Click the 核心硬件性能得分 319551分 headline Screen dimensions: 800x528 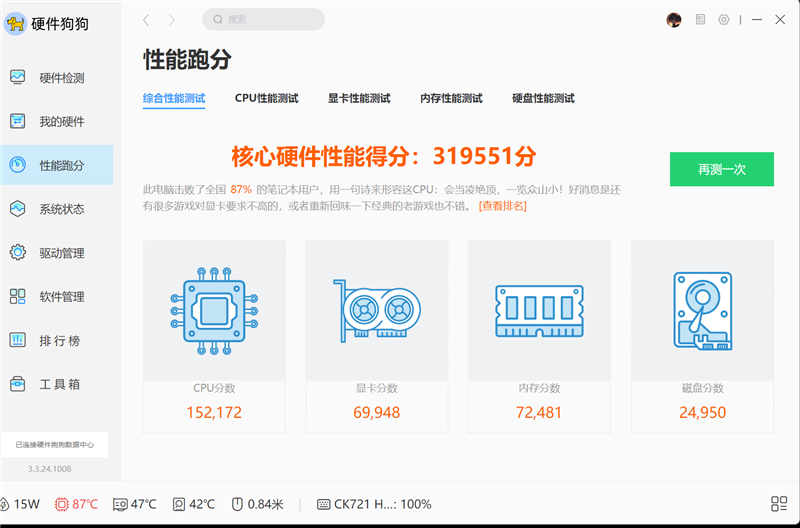pyautogui.click(x=384, y=156)
